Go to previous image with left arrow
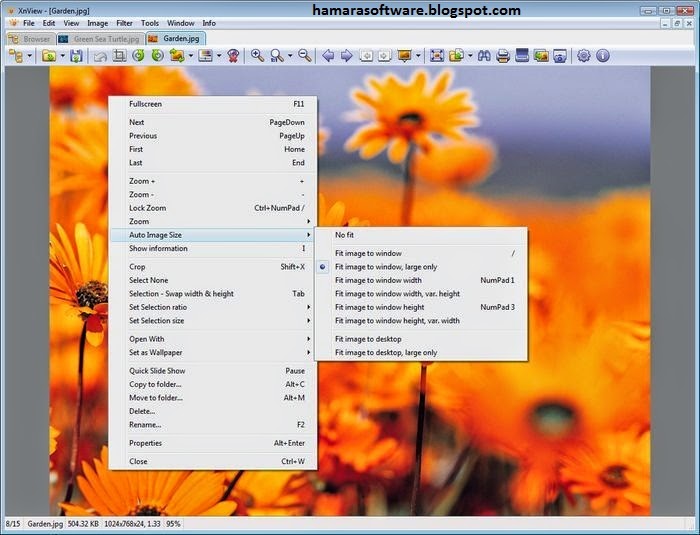Image resolution: width=700 pixels, height=535 pixels. pyautogui.click(x=328, y=56)
